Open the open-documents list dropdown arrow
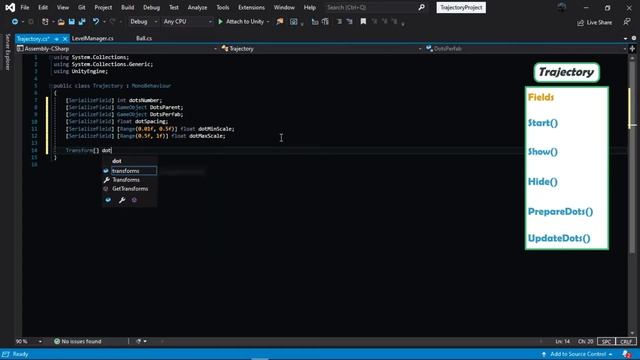 tap(625, 38)
